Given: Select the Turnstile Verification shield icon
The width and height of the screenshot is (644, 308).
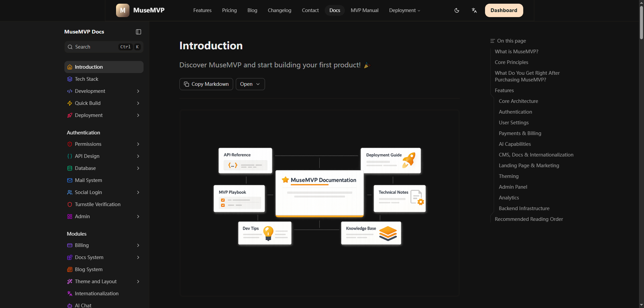Looking at the screenshot, I should pos(69,204).
